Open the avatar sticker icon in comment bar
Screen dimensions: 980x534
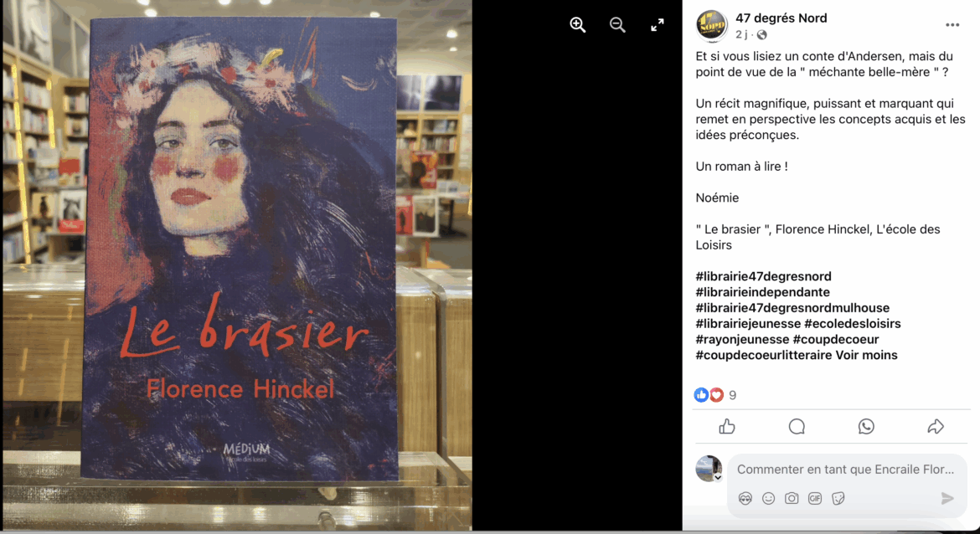coord(745,498)
